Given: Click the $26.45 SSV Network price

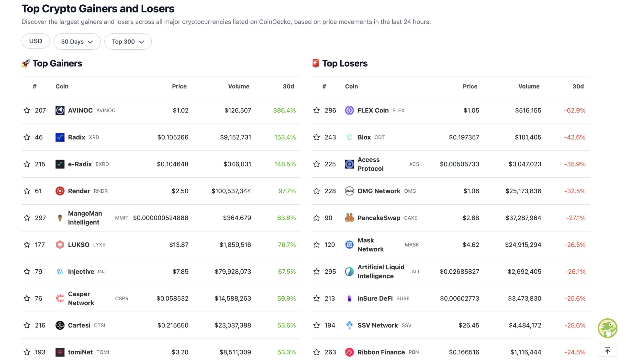Looking at the screenshot, I should tap(469, 325).
